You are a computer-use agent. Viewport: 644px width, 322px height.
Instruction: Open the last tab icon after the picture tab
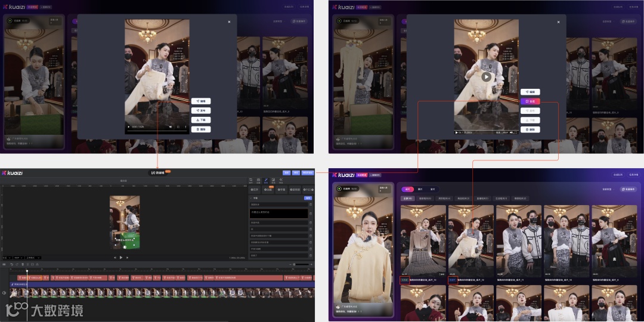tap(281, 180)
